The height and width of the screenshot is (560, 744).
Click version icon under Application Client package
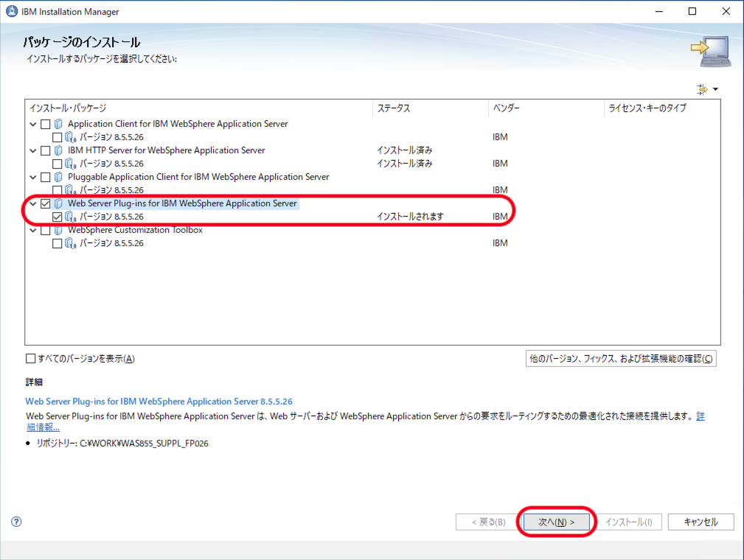click(70, 137)
